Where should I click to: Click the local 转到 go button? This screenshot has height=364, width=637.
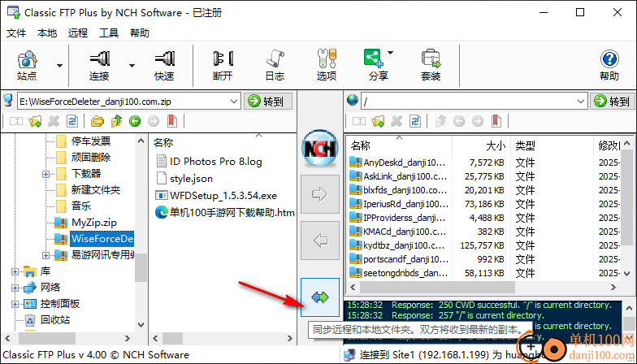(268, 101)
